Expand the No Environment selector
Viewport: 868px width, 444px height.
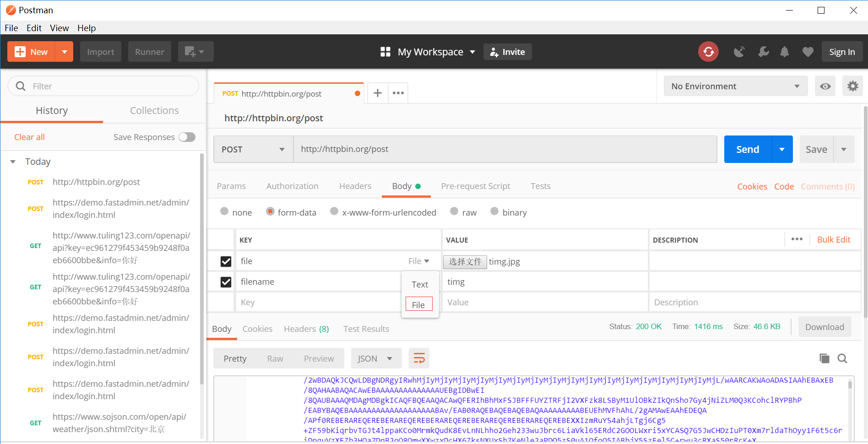point(735,86)
